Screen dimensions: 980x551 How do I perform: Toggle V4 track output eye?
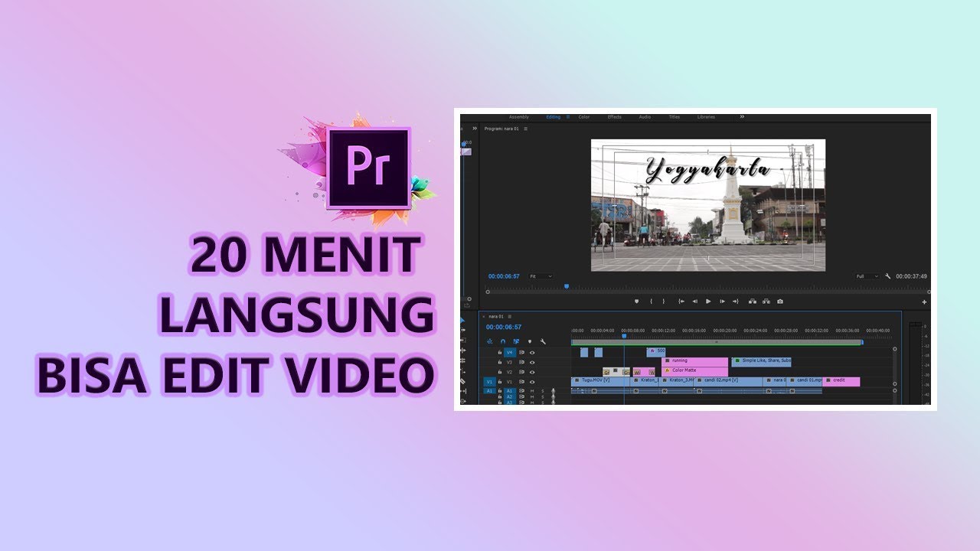(x=532, y=353)
